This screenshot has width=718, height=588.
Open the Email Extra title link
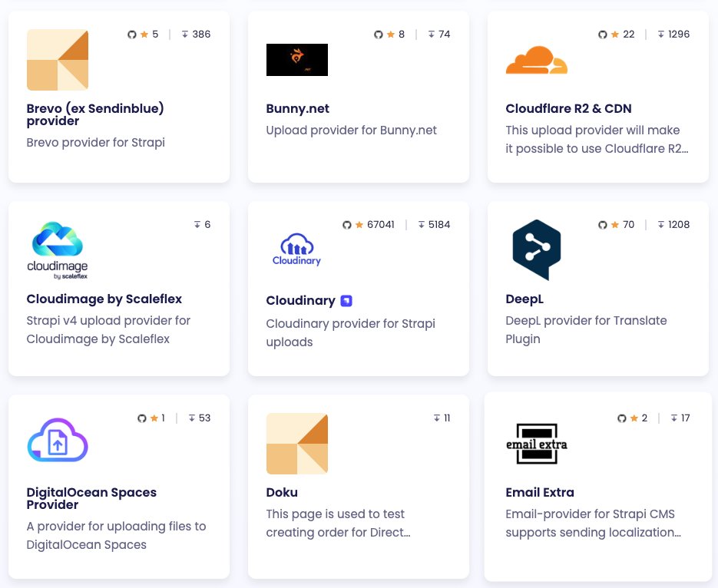click(x=540, y=492)
